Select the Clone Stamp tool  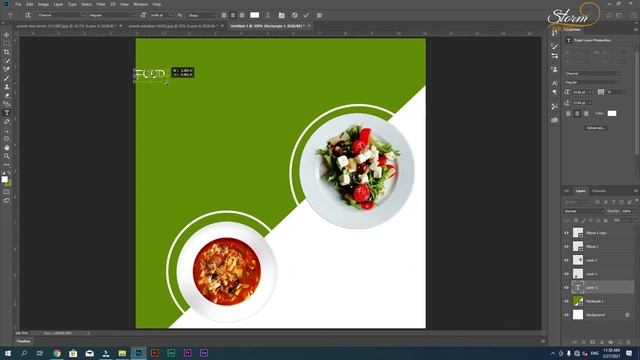(x=7, y=87)
